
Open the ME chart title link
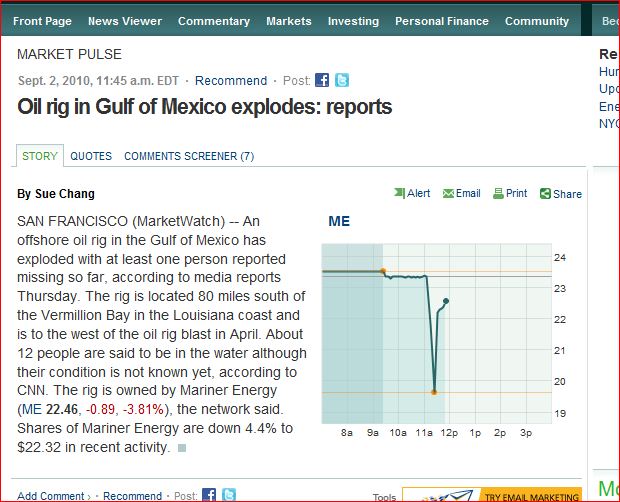click(339, 221)
